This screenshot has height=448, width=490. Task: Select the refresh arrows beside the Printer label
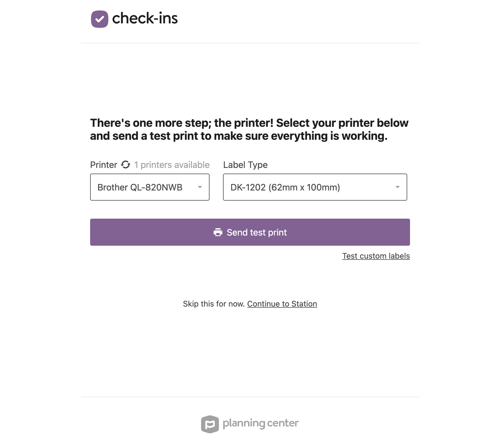(x=126, y=165)
